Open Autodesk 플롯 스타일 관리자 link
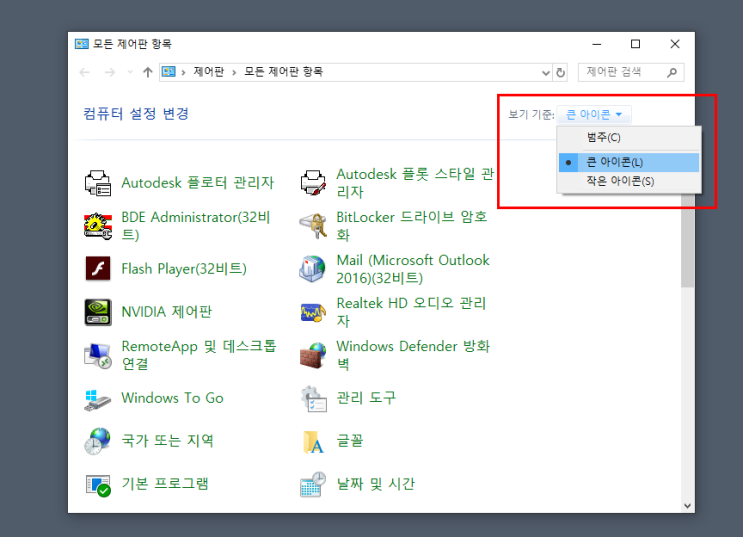743x537 pixels. [x=415, y=183]
